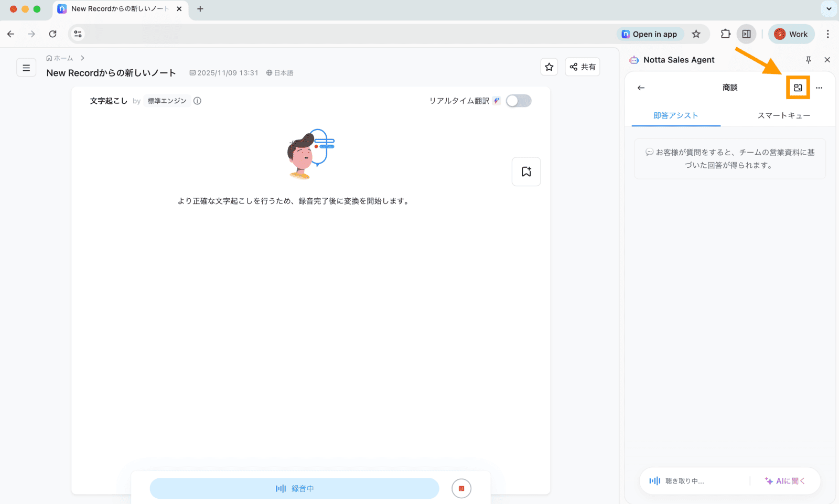Viewport: 839px width, 504px height.
Task: Click the Notta Sales Agent robot icon
Action: click(634, 60)
